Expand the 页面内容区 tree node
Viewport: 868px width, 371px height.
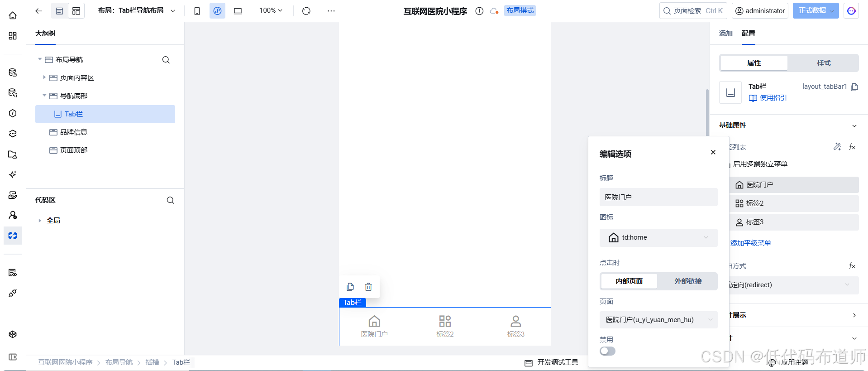44,77
